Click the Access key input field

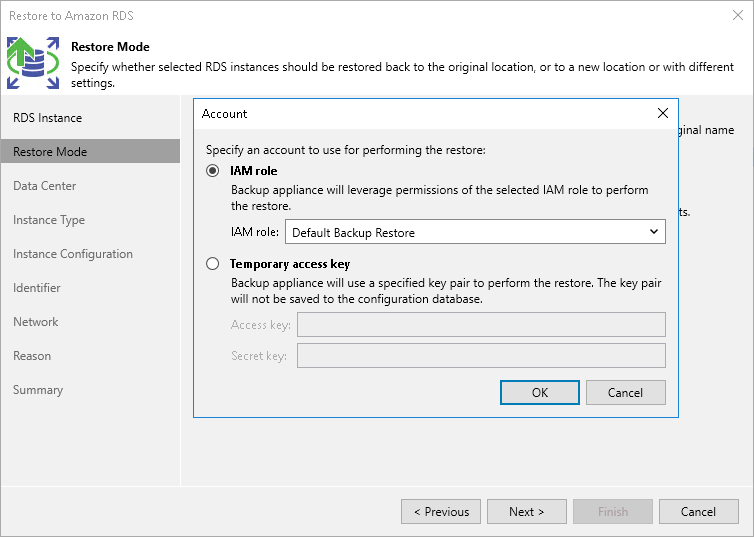481,324
